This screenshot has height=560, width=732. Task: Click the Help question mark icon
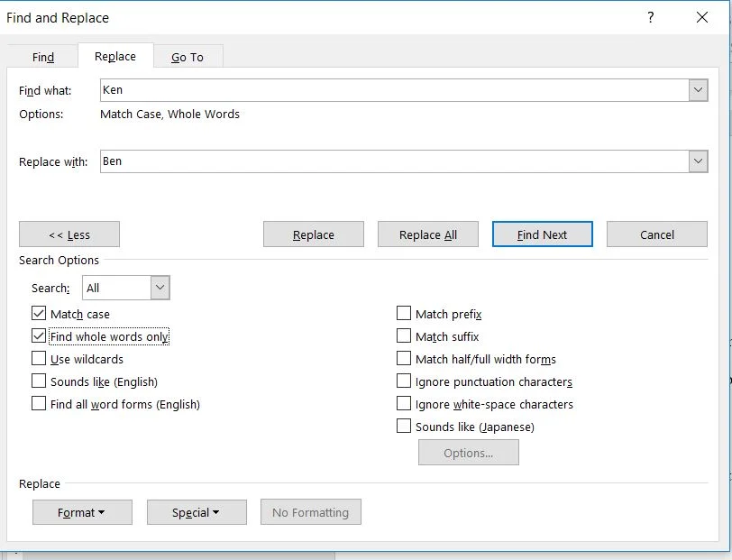[651, 18]
